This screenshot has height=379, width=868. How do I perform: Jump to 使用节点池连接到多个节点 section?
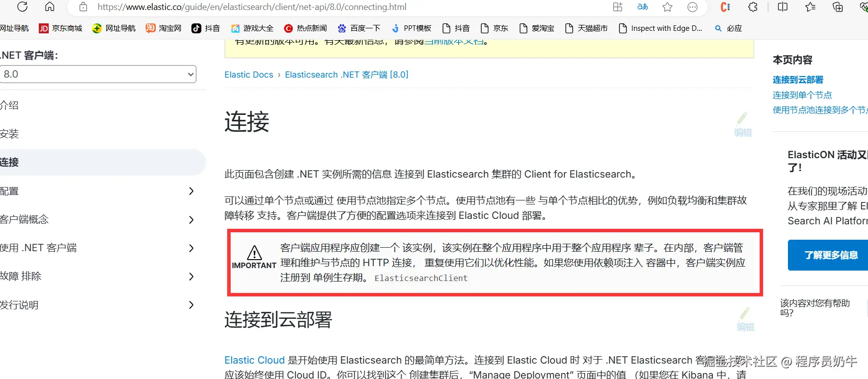820,110
